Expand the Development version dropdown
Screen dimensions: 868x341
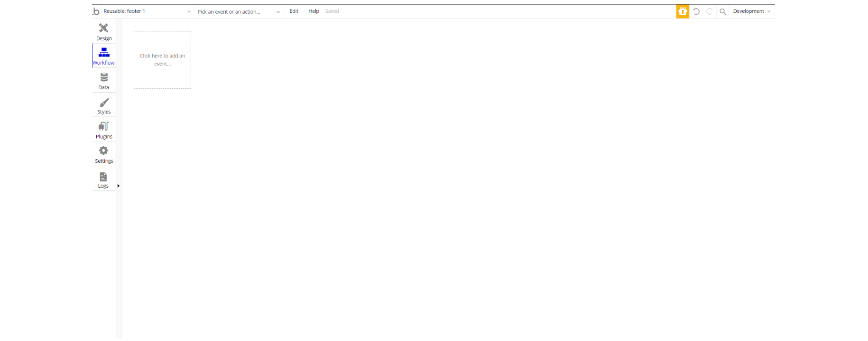752,11
